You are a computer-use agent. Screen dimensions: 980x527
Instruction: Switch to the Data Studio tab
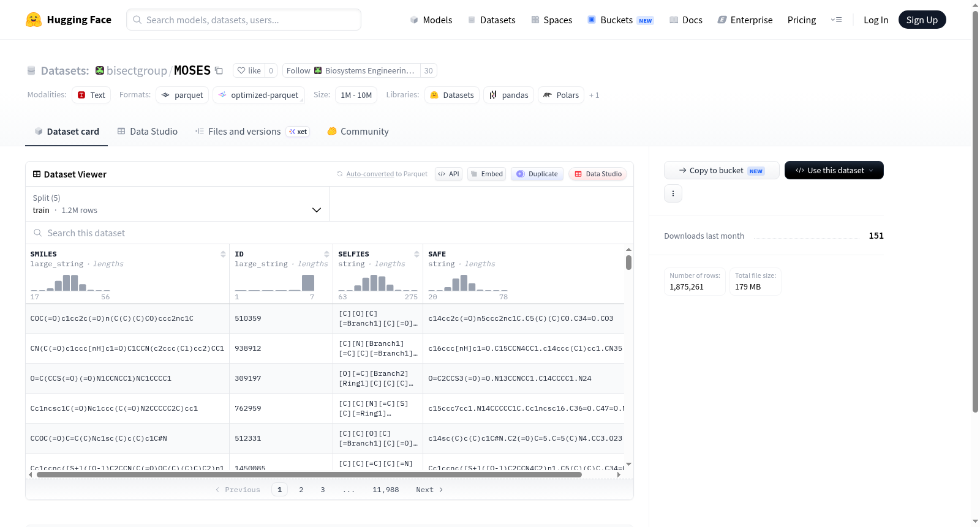pyautogui.click(x=148, y=132)
